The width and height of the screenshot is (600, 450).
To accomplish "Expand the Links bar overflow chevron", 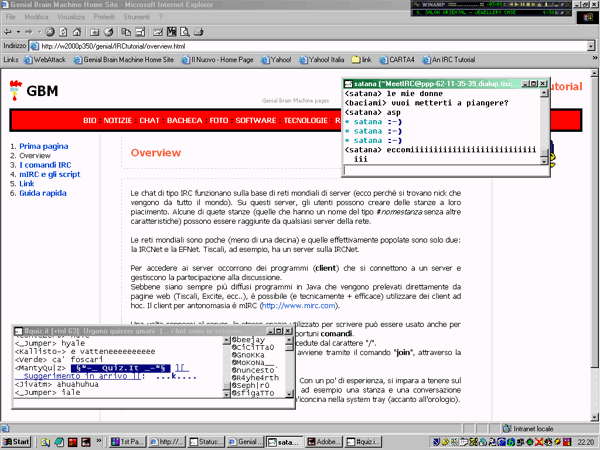I will [x=595, y=58].
